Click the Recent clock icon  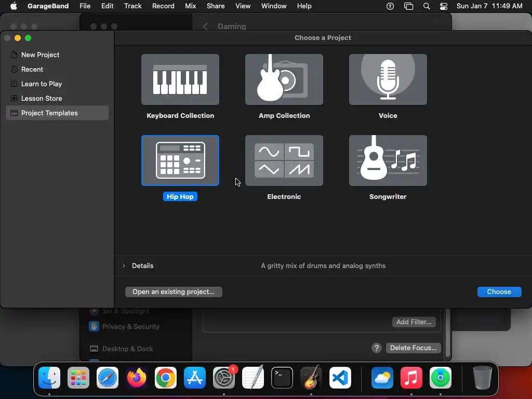tap(14, 69)
